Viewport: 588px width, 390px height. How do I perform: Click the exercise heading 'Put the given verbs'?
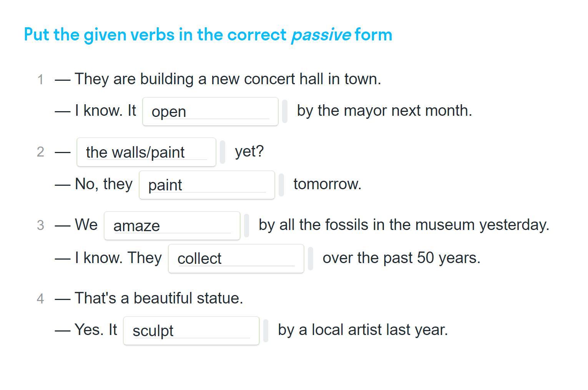click(208, 35)
